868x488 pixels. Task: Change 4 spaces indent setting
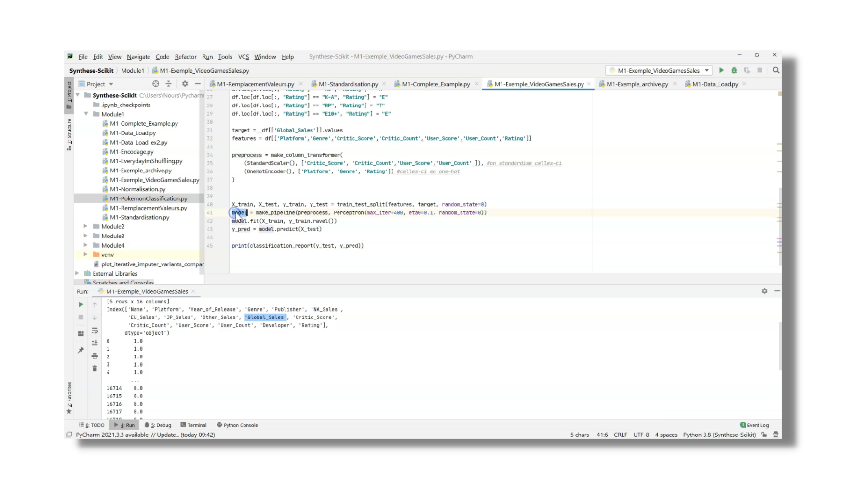coord(665,435)
